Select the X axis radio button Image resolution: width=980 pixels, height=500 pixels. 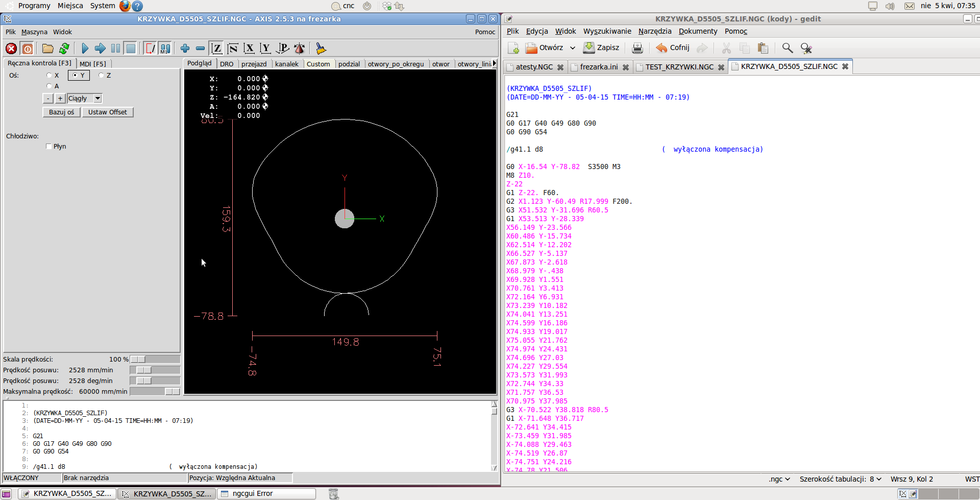50,75
